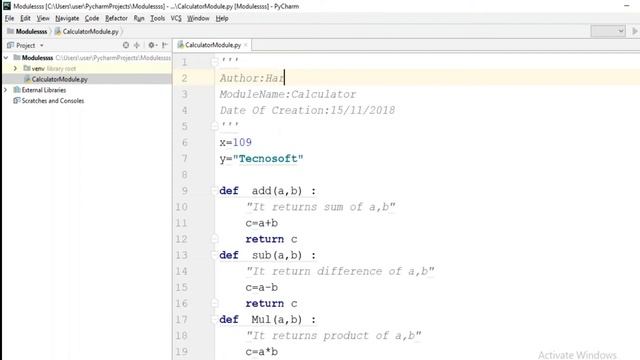Open the Window menu
The image size is (640, 360).
198,18
